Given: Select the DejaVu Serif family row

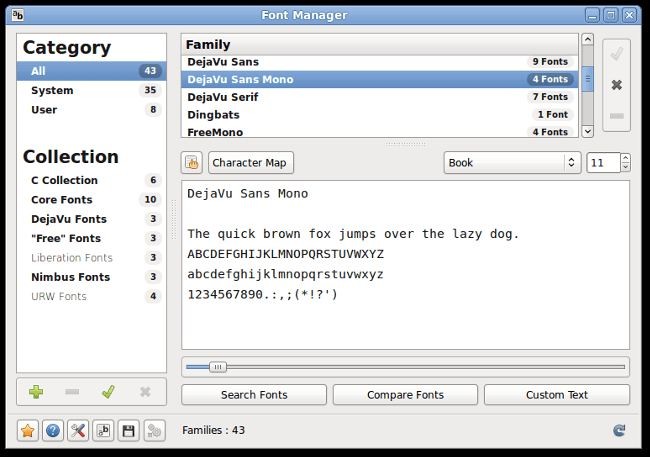Looking at the screenshot, I should tap(380, 97).
